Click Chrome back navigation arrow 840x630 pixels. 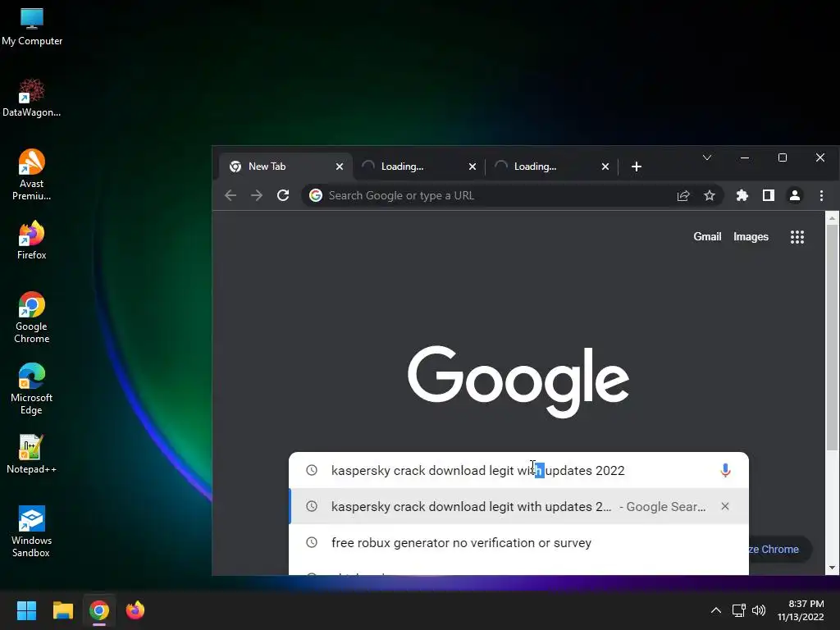231,195
